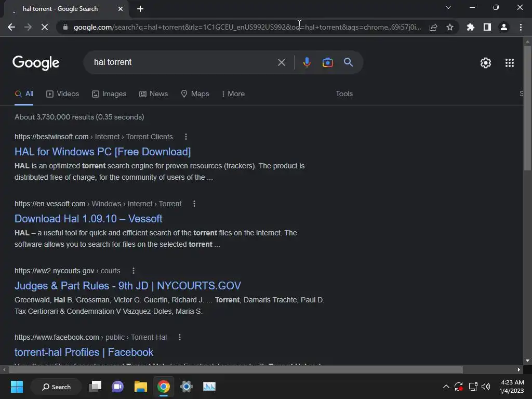Launch the Chat app from taskbar
532x399 pixels.
coord(118,387)
